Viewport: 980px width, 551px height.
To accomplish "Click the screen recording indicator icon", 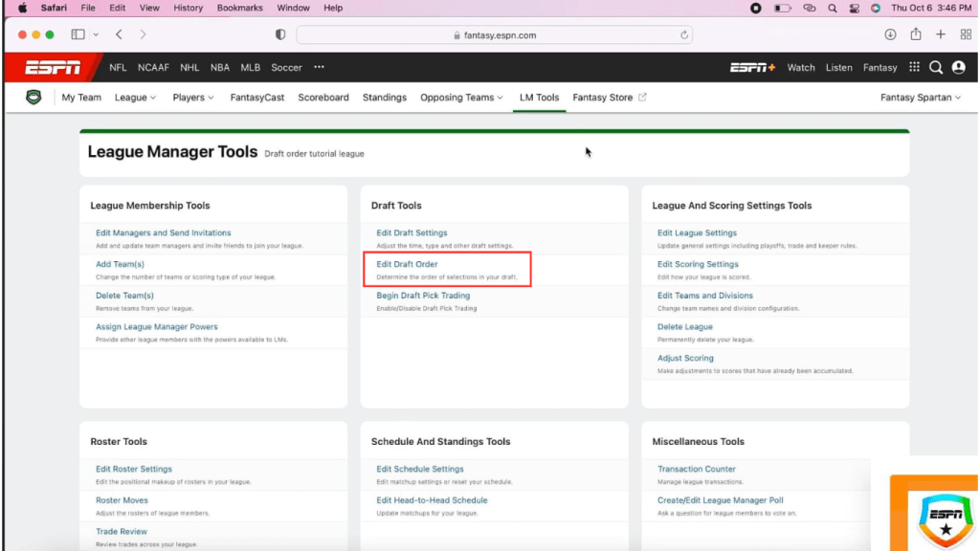I will coord(756,8).
